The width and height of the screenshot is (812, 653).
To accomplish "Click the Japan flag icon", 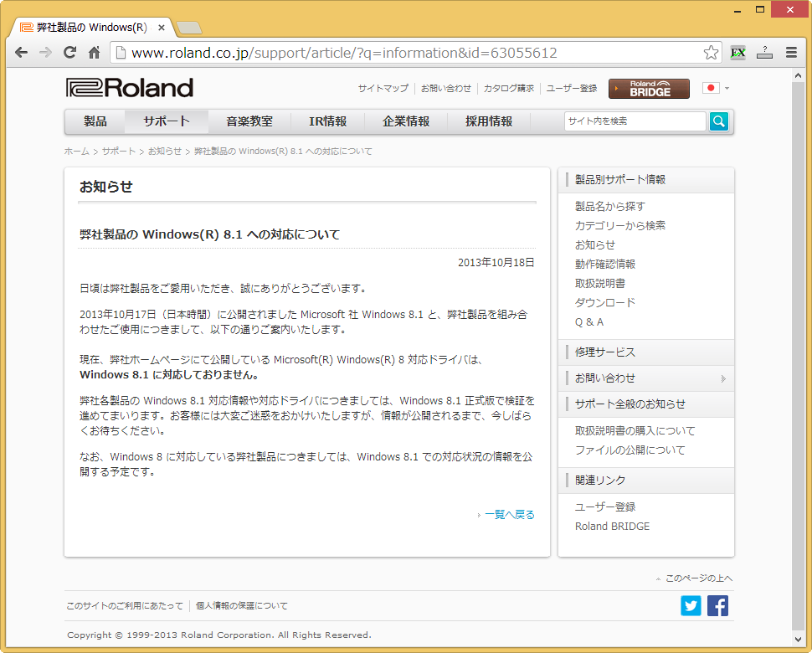I will point(711,88).
